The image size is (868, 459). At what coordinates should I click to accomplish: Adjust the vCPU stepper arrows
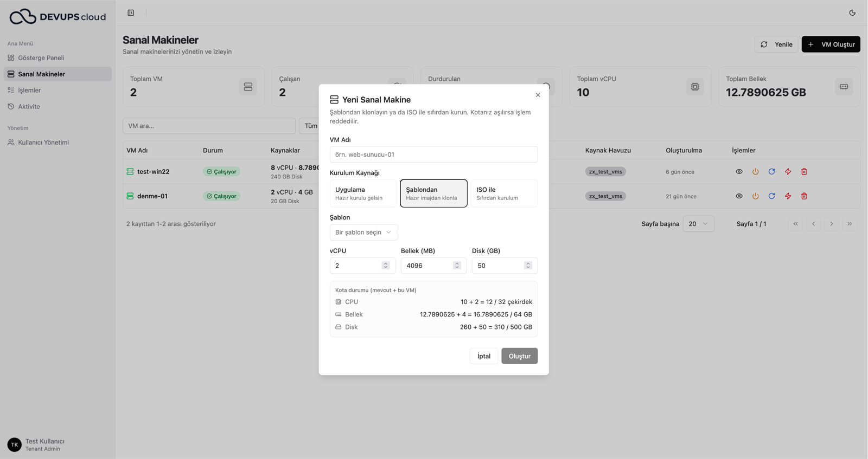(385, 266)
